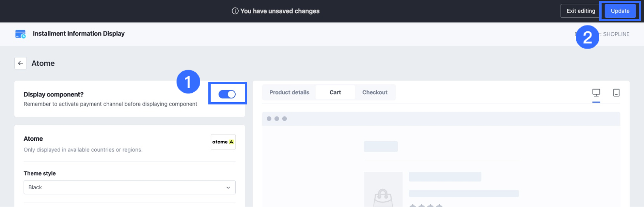
Task: Click the info icon beside unsaved changes
Action: pos(235,11)
